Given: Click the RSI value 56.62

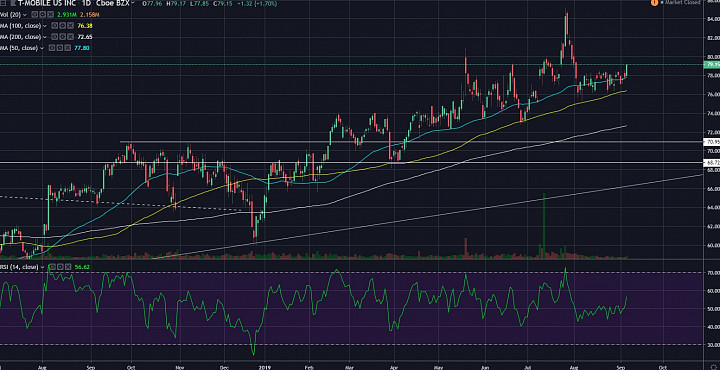Looking at the screenshot, I should pyautogui.click(x=82, y=267).
